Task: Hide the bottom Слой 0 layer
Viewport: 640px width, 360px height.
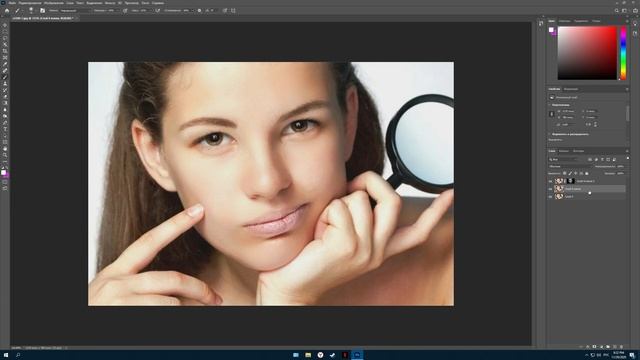Action: pos(550,196)
